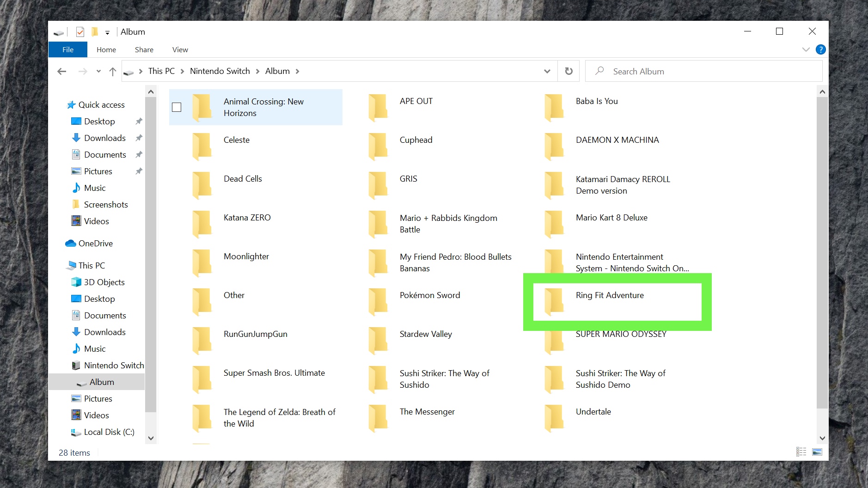The width and height of the screenshot is (868, 488).
Task: Open Screenshots folder in navigation pane
Action: tap(100, 205)
